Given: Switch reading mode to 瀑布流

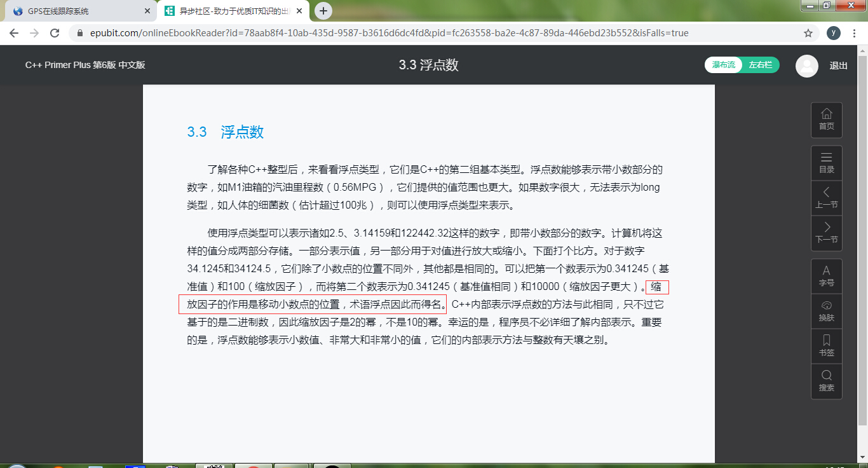Looking at the screenshot, I should coord(722,65).
